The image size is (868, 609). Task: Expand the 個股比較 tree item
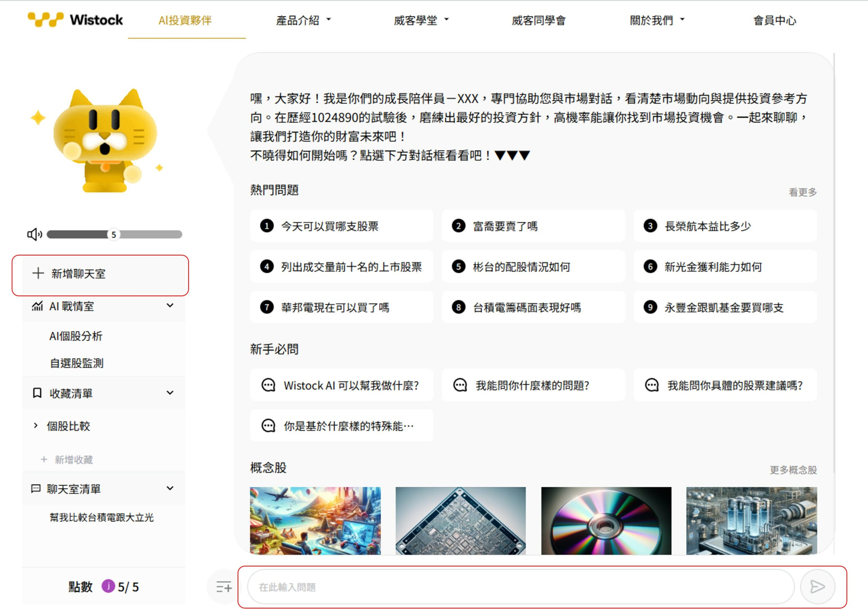(x=36, y=426)
